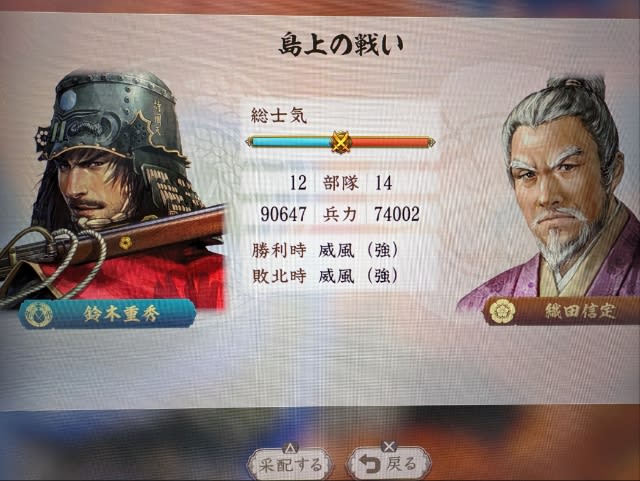Screen dimensions: 640x481
Task: Click the red portion of morale bar
Action: [390, 142]
